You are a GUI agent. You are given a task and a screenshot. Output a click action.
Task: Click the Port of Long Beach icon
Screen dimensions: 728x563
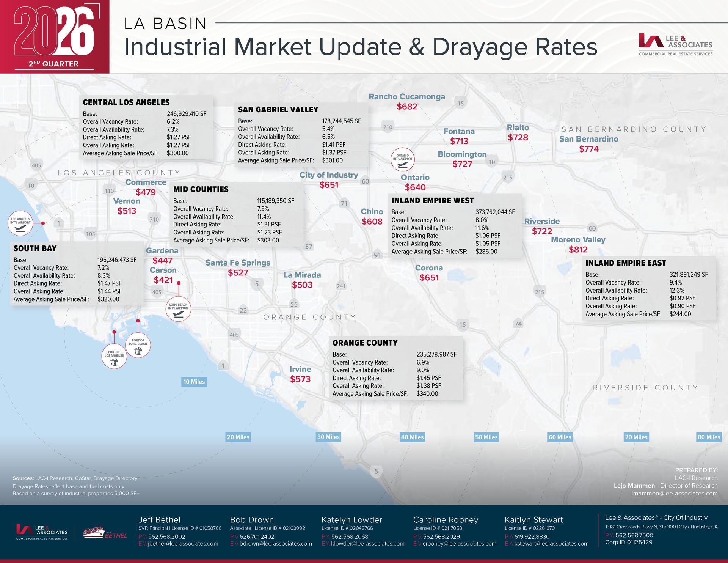pos(138,345)
